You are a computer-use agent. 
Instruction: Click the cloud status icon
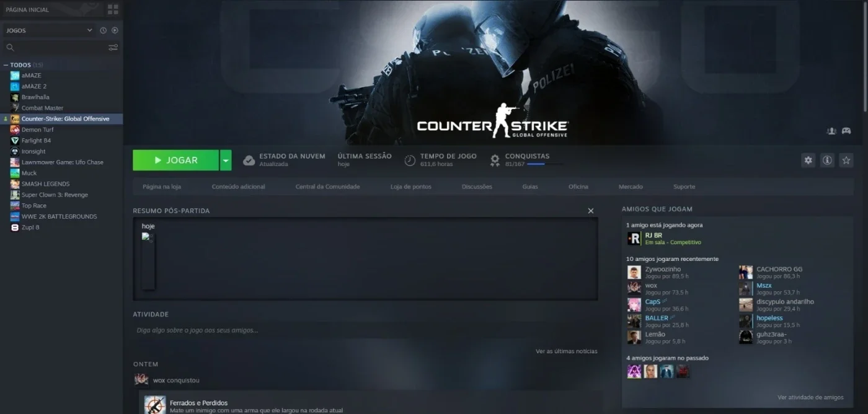(x=249, y=161)
